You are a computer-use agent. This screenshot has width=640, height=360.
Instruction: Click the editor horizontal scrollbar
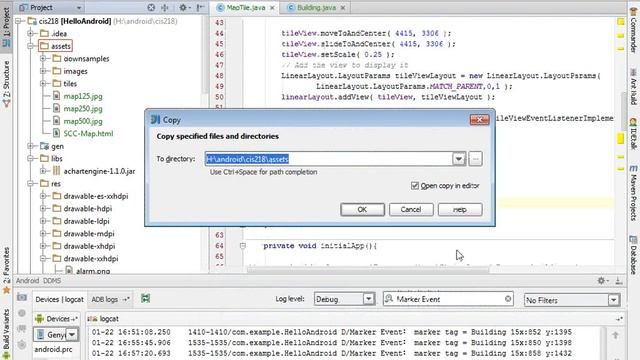(368, 270)
